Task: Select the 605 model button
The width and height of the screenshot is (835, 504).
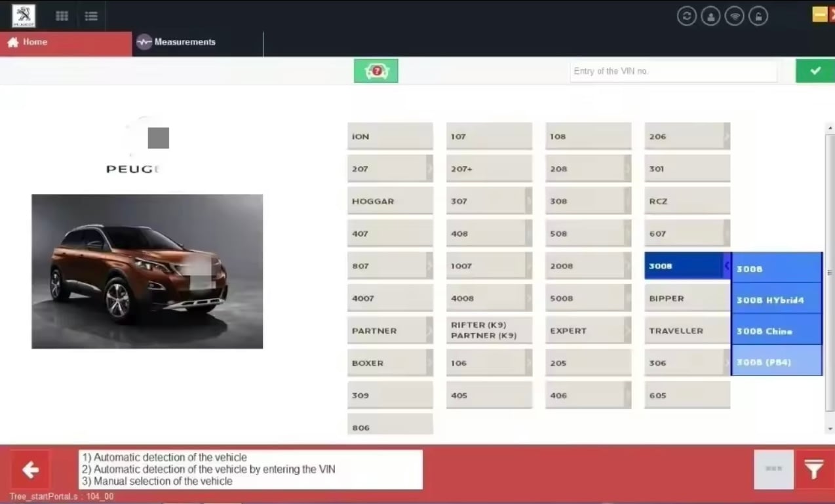Action: click(x=687, y=395)
